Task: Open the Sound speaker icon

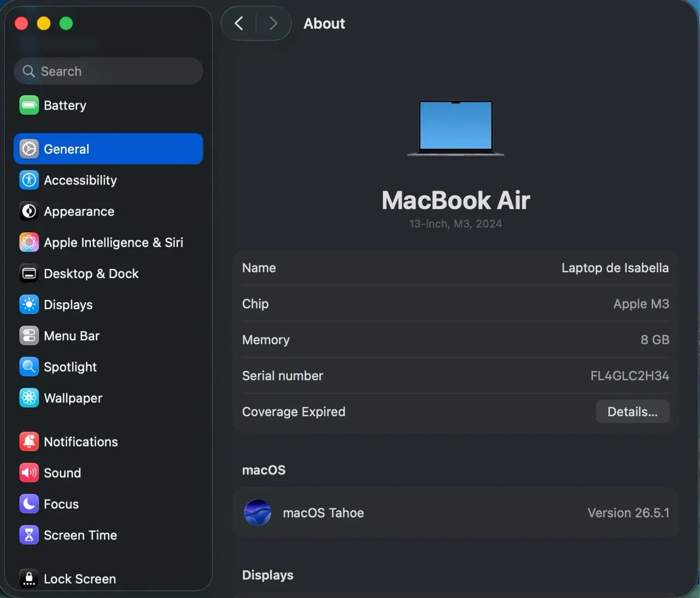Action: point(29,473)
